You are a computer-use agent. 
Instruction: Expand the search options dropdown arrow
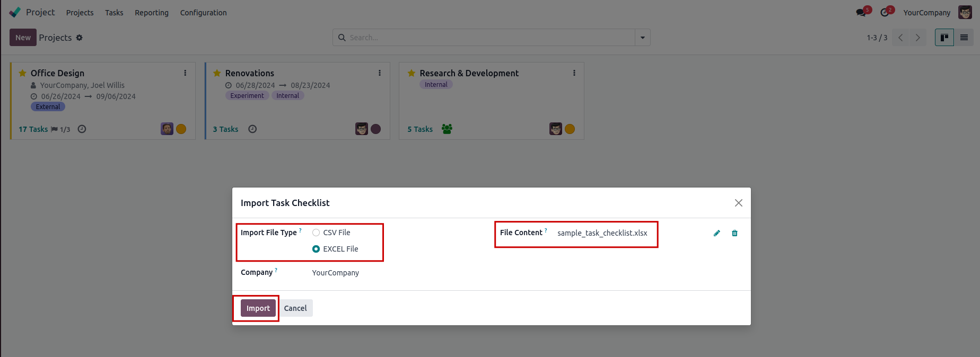click(642, 38)
